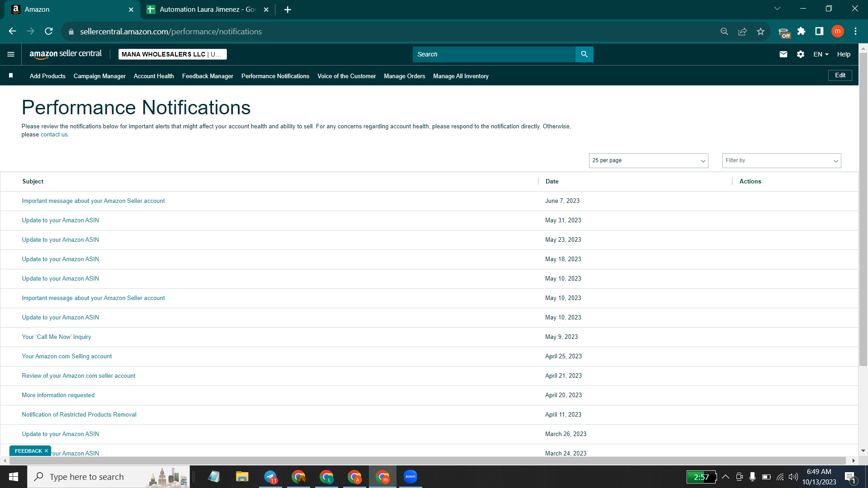Open Campaign Manager

coord(99,76)
